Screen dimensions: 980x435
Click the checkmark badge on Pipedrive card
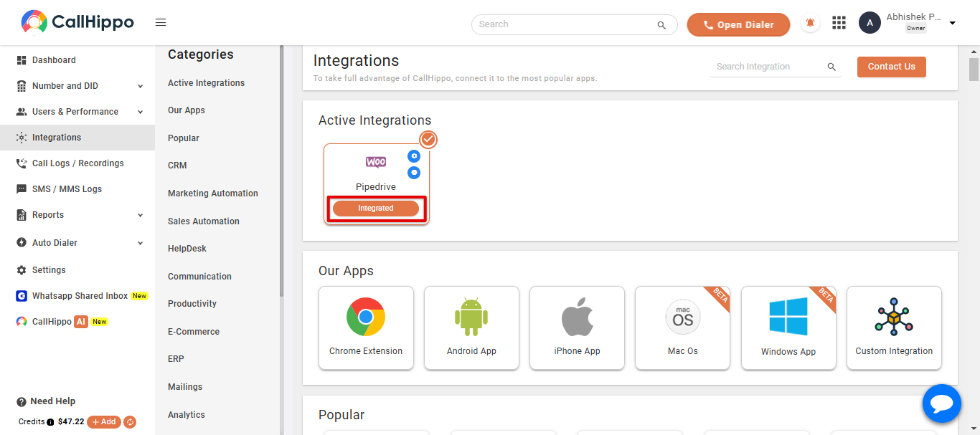(428, 139)
